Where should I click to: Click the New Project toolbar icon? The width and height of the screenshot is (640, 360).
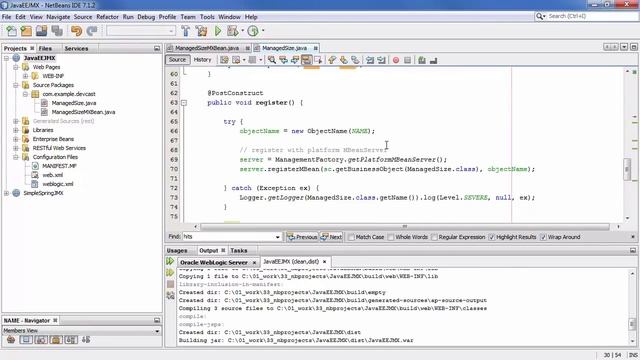tap(26, 31)
